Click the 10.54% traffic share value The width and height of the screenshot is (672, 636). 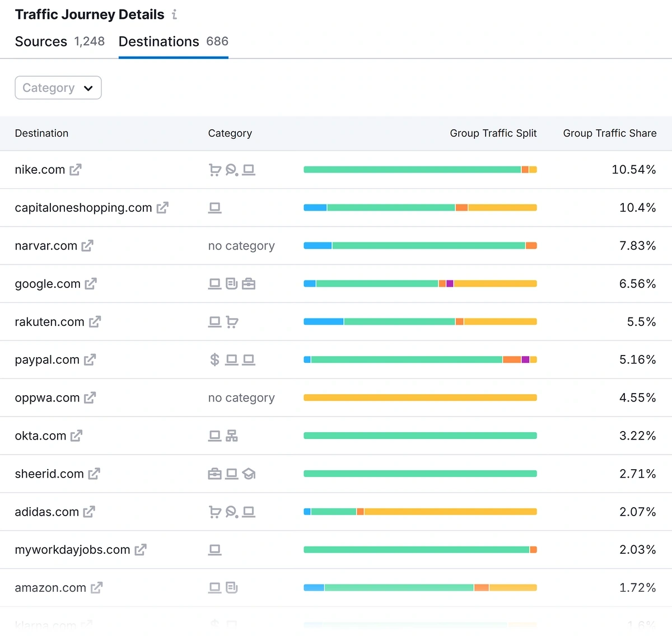tap(633, 170)
